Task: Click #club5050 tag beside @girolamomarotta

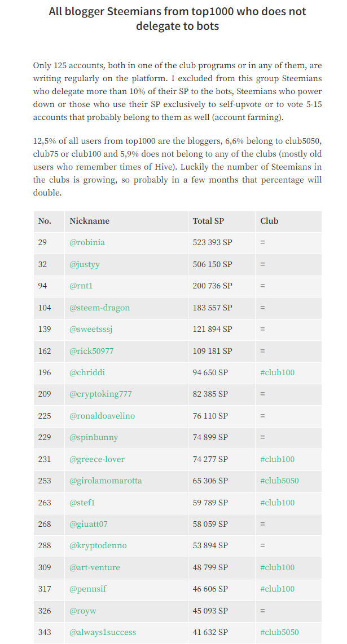Action: (x=279, y=481)
